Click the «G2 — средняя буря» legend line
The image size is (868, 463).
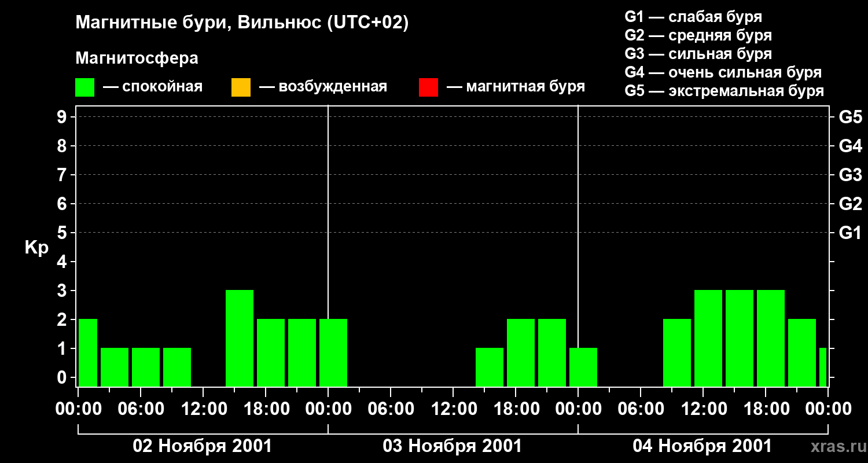click(x=698, y=35)
